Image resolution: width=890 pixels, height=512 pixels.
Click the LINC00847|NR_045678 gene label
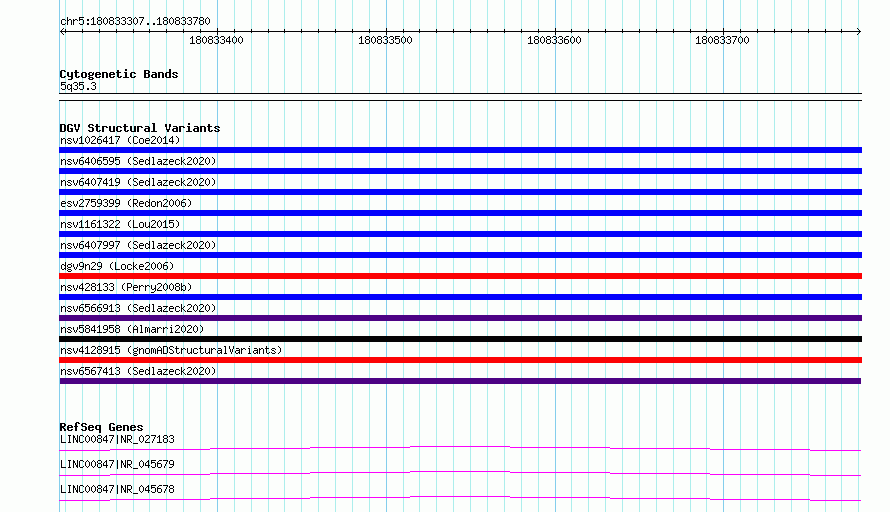tap(117, 489)
